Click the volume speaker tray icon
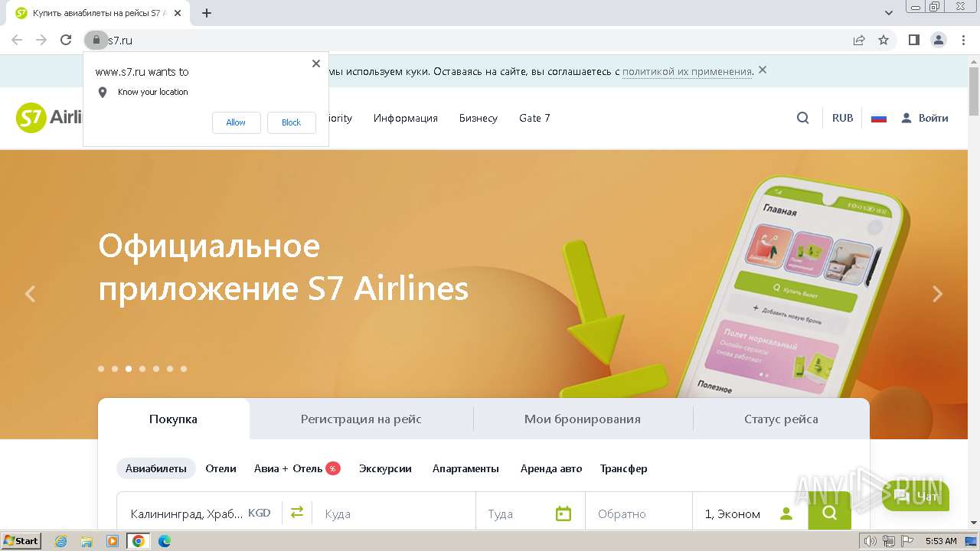The image size is (980, 551). click(871, 541)
